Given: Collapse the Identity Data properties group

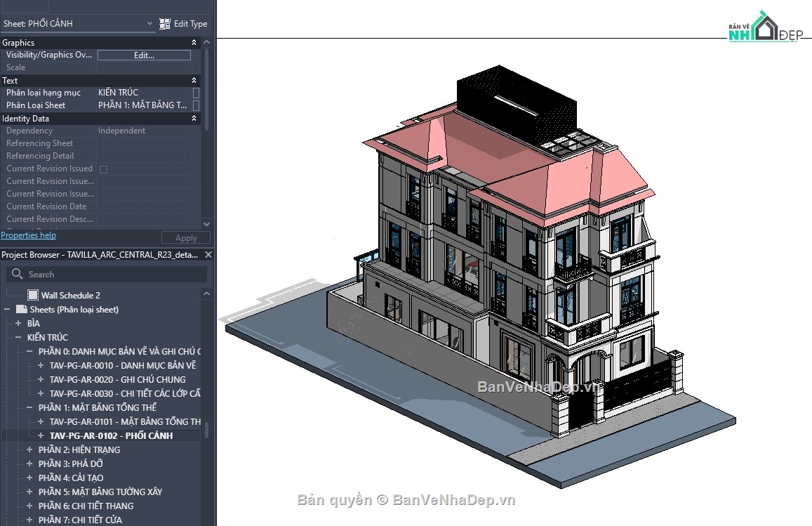Looking at the screenshot, I should [194, 118].
